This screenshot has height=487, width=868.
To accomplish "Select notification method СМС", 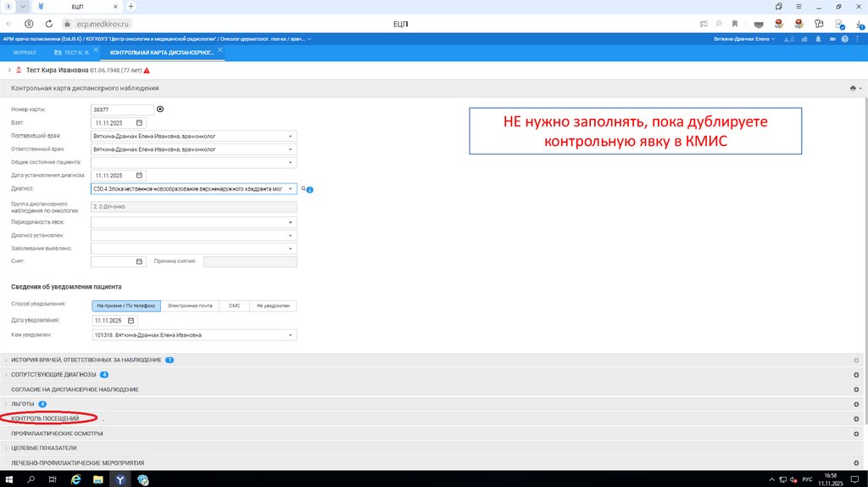I will pyautogui.click(x=234, y=305).
